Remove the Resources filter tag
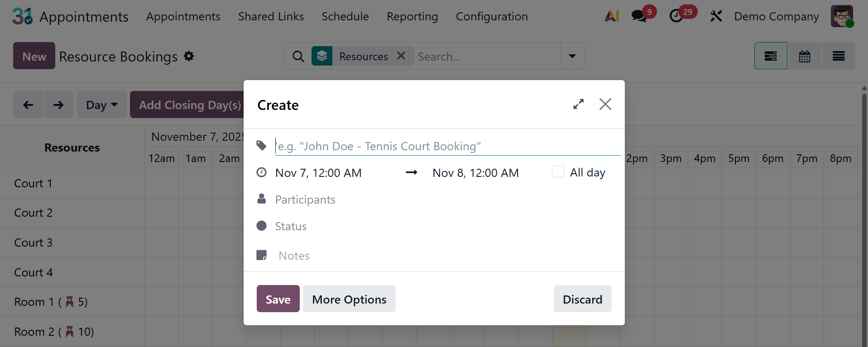This screenshot has width=868, height=347. (401, 56)
